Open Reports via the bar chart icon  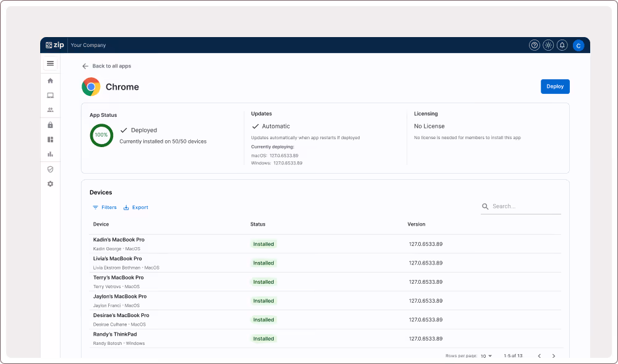pyautogui.click(x=50, y=154)
